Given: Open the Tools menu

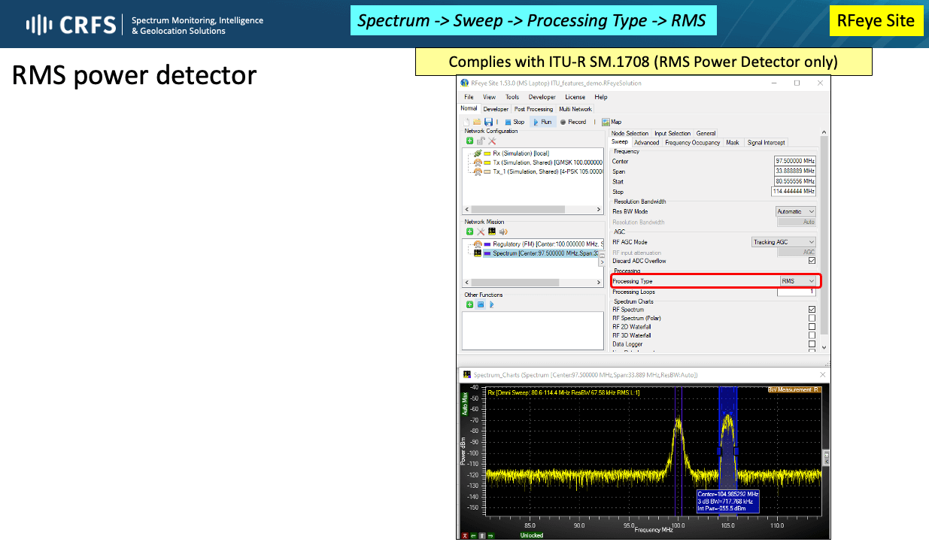Looking at the screenshot, I should click(x=512, y=97).
